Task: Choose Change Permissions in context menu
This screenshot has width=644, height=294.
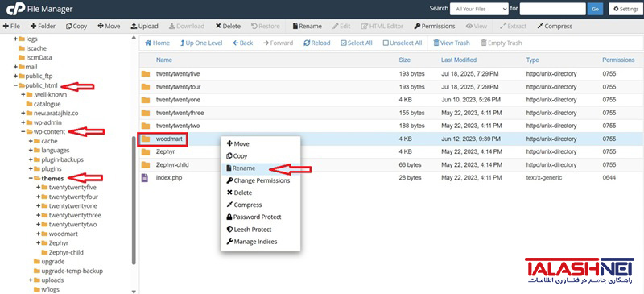Action: click(x=258, y=180)
